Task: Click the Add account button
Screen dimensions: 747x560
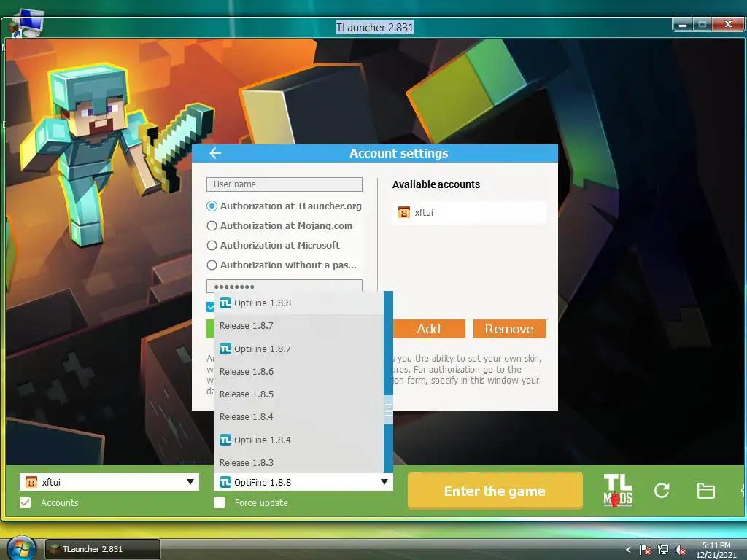Action: [428, 329]
